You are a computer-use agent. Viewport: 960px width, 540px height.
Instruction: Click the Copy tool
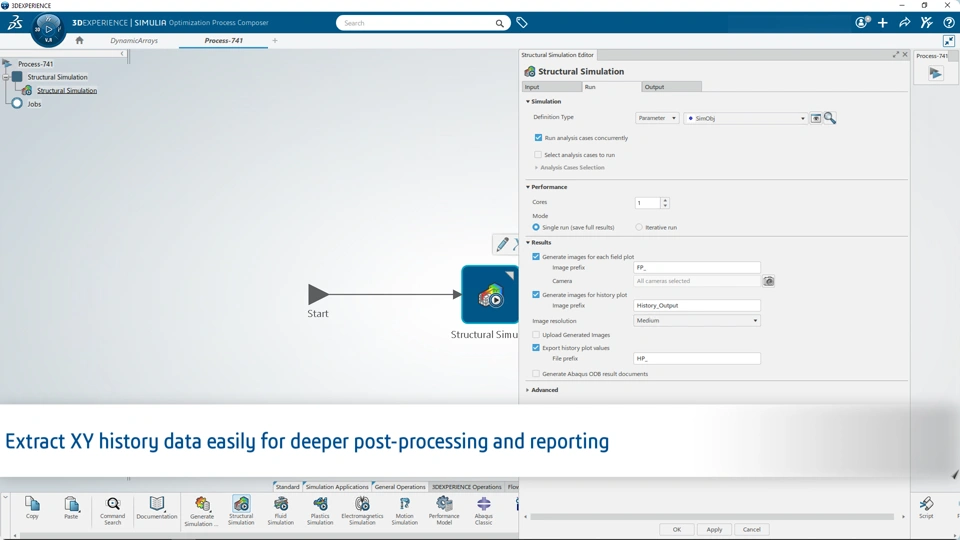pos(32,508)
